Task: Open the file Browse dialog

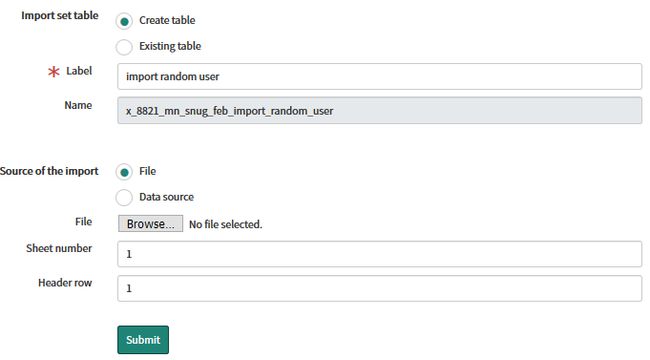Action: pyautogui.click(x=150, y=224)
